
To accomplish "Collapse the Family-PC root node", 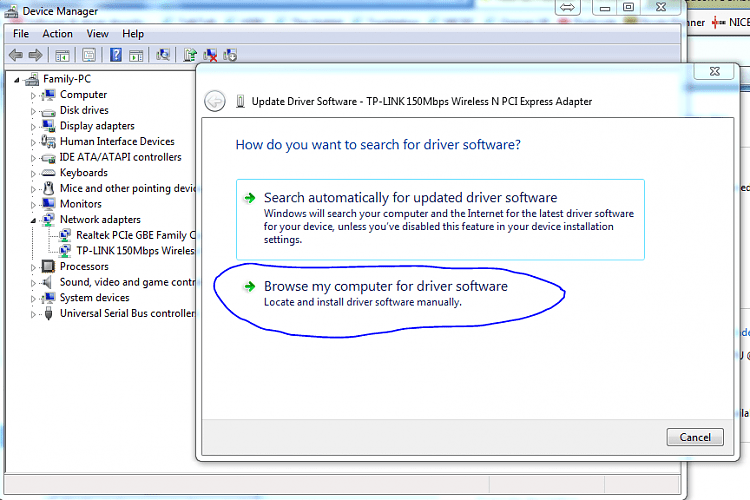I will tap(17, 80).
